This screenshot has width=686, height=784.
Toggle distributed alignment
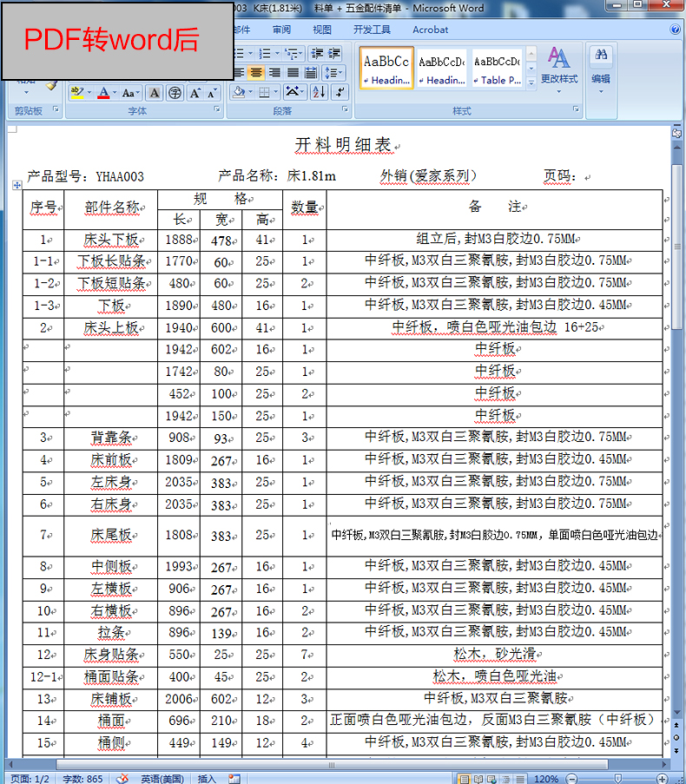click(x=311, y=73)
